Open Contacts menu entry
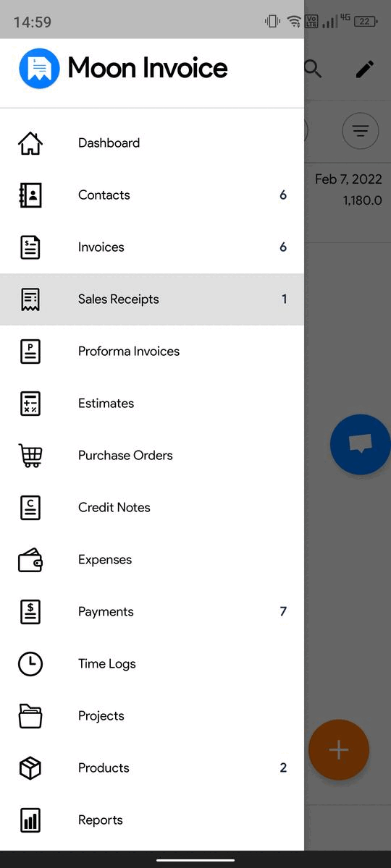 click(x=152, y=195)
